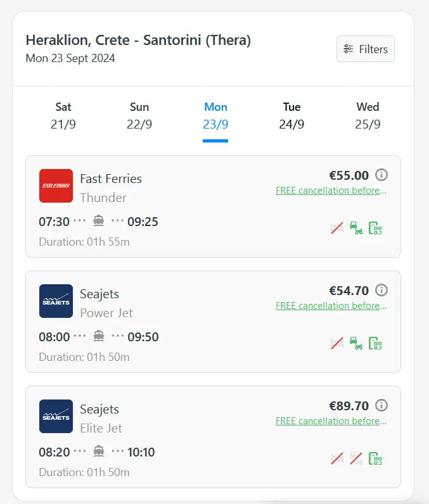The image size is (429, 504).
Task: Open the Power Jet free cancellation link
Action: [x=331, y=306]
